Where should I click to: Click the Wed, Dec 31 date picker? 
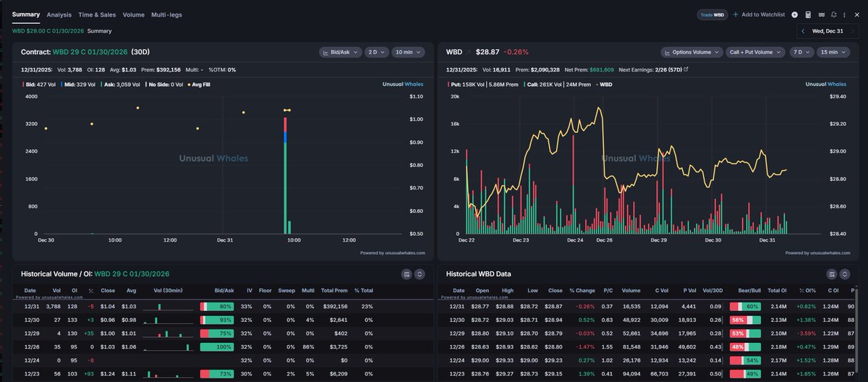point(827,31)
